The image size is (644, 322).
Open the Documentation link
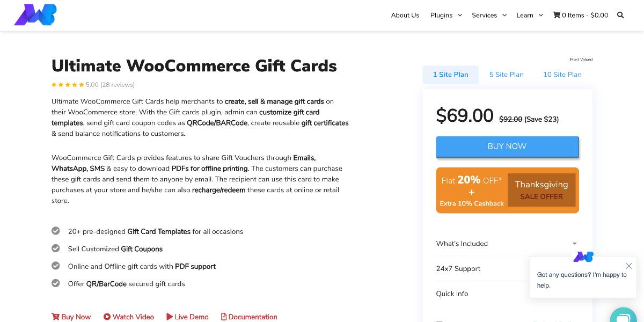(249, 317)
